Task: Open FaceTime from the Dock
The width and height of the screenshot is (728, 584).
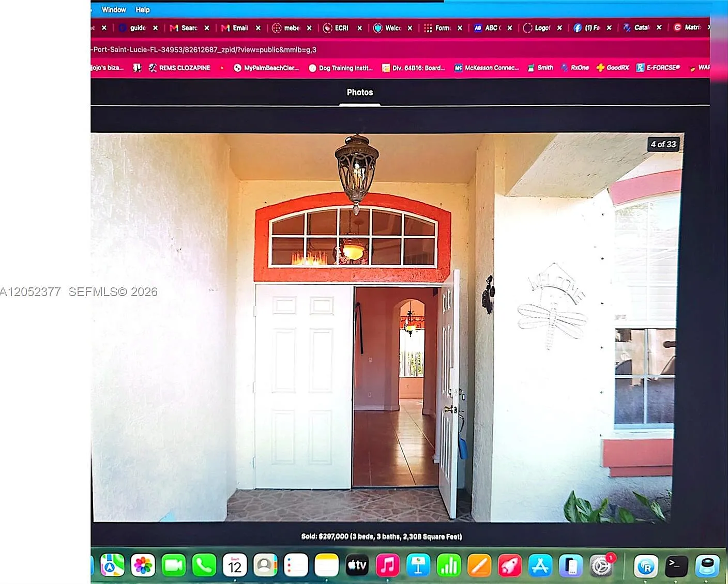Action: (173, 565)
